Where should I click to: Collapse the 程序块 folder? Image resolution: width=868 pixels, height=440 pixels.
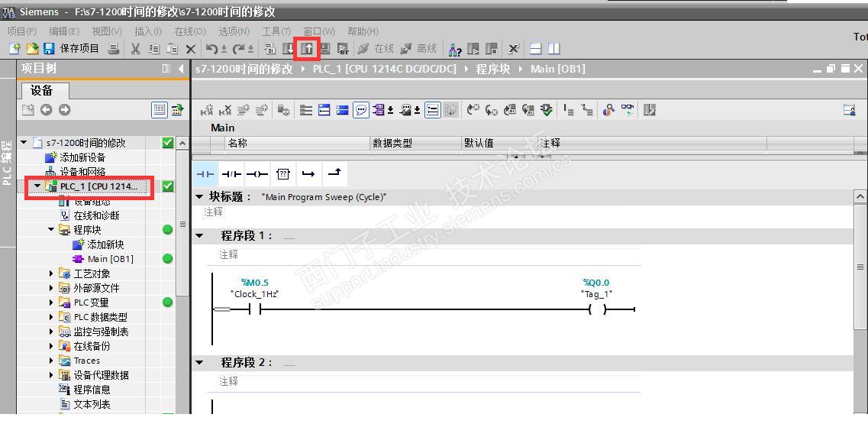51,229
